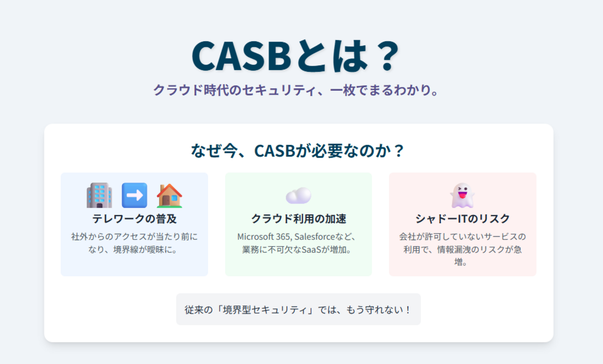Click the 業務に不可欠なSaaSが増加 text line
This screenshot has width=603, height=364.
click(297, 249)
